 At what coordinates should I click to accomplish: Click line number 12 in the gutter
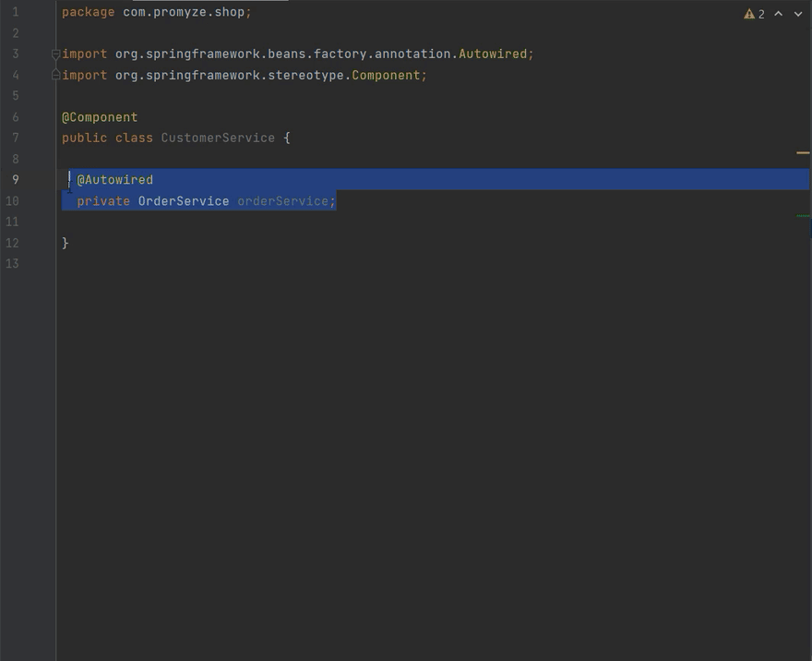[x=12, y=243]
